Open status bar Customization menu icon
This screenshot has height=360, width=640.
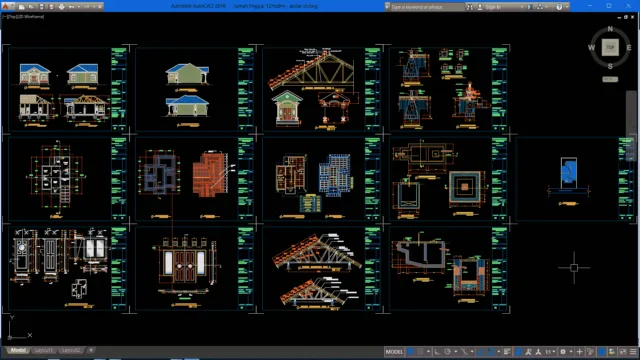pyautogui.click(x=633, y=351)
